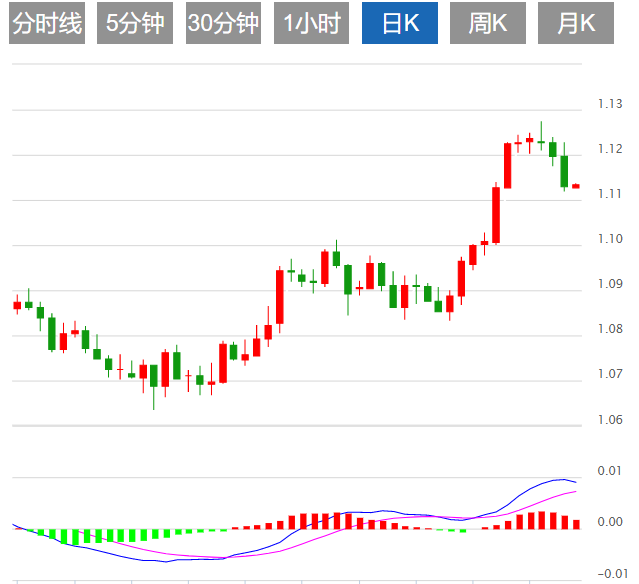Click the 1.10 price axis label

click(610, 238)
